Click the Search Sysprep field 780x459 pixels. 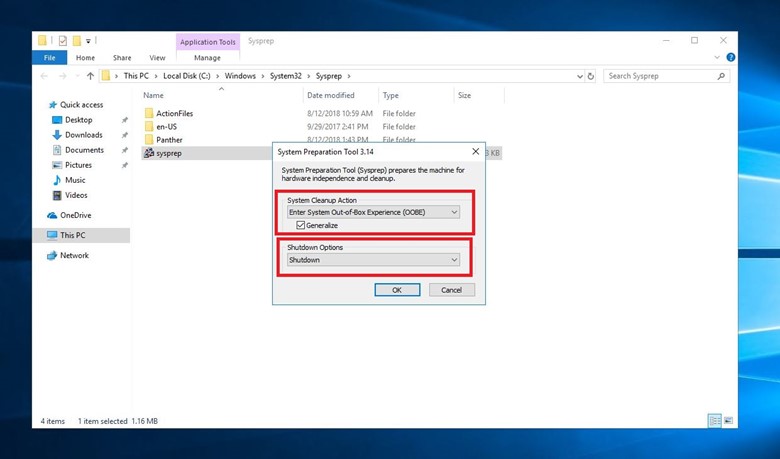660,76
